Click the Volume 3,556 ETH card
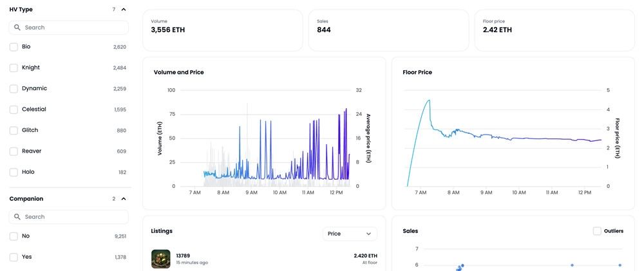This screenshot has height=271, width=644. [222, 30]
